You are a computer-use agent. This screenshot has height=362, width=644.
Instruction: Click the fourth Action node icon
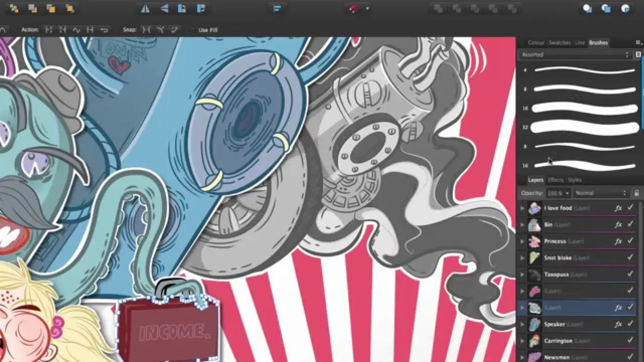(91, 30)
